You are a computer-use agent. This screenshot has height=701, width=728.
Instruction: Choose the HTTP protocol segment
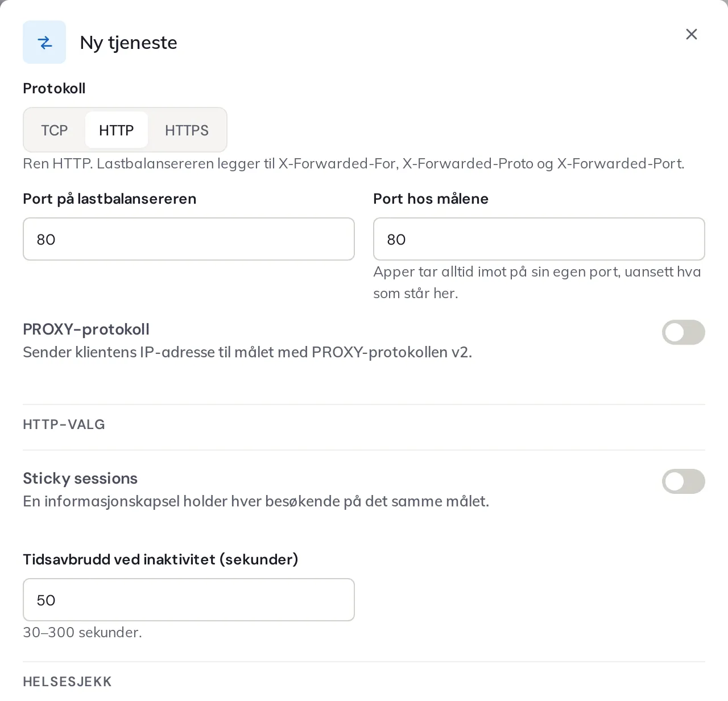tap(117, 130)
